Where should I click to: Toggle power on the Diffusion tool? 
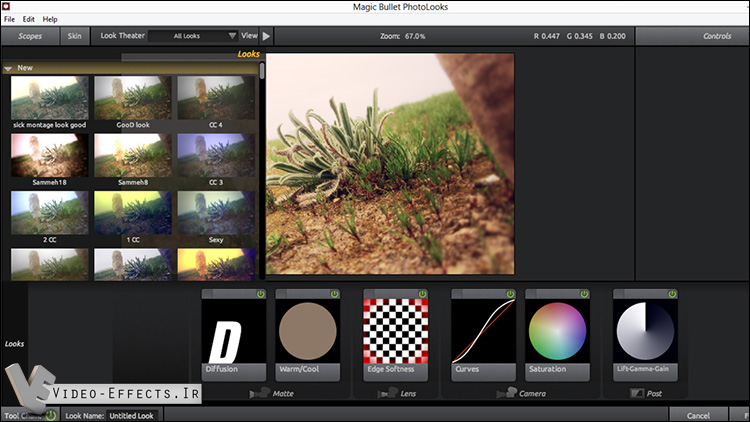(260, 294)
